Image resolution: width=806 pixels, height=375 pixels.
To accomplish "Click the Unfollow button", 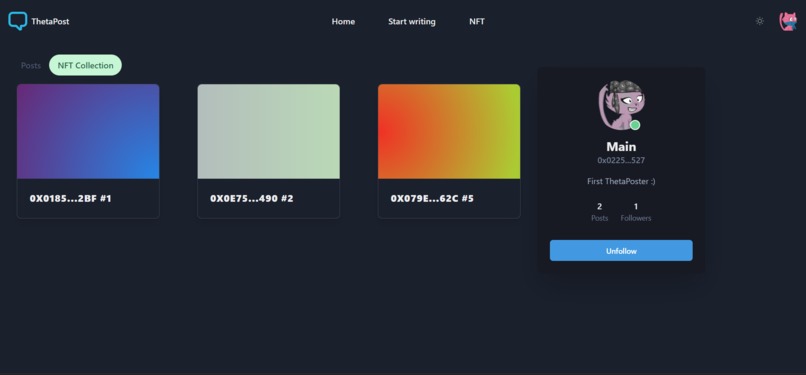I will point(621,251).
